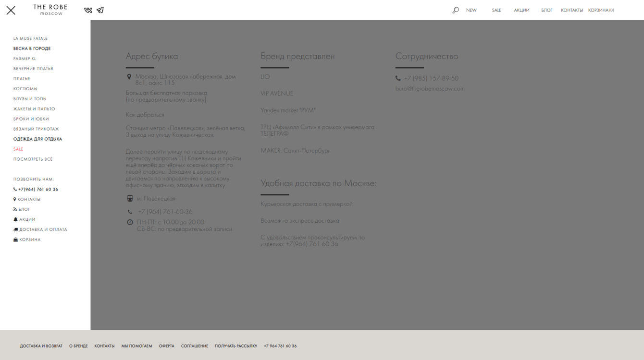The width and height of the screenshot is (644, 360).
Task: Select БРЮКИ И ЮБКИ category
Action: [x=31, y=119]
